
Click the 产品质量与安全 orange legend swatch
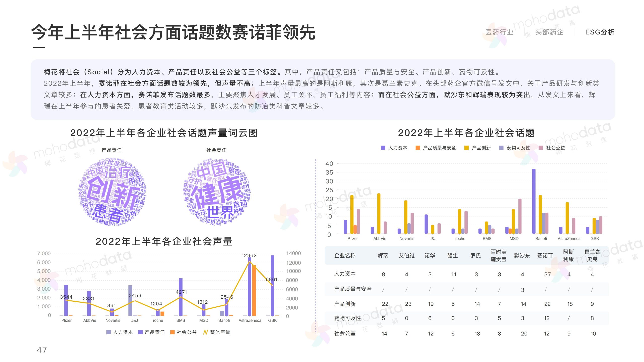click(x=418, y=148)
